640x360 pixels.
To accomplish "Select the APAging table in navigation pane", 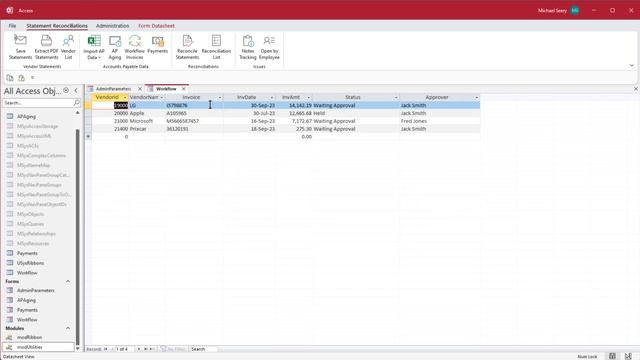I will 26,116.
